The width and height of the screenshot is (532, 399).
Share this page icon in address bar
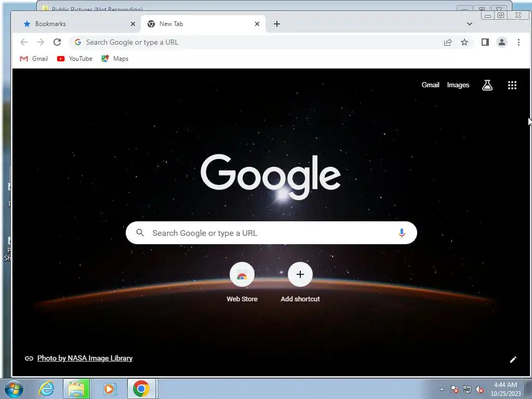click(x=448, y=42)
